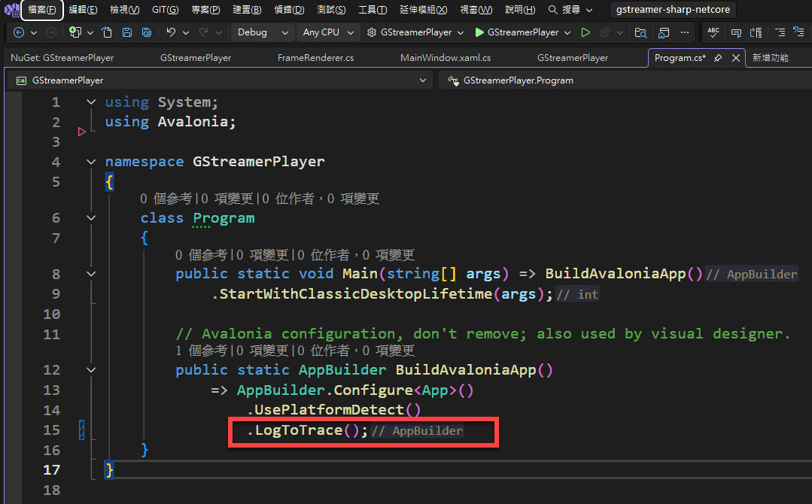Open the GIT(G) menu
Image resolution: width=812 pixels, height=504 pixels.
165,10
